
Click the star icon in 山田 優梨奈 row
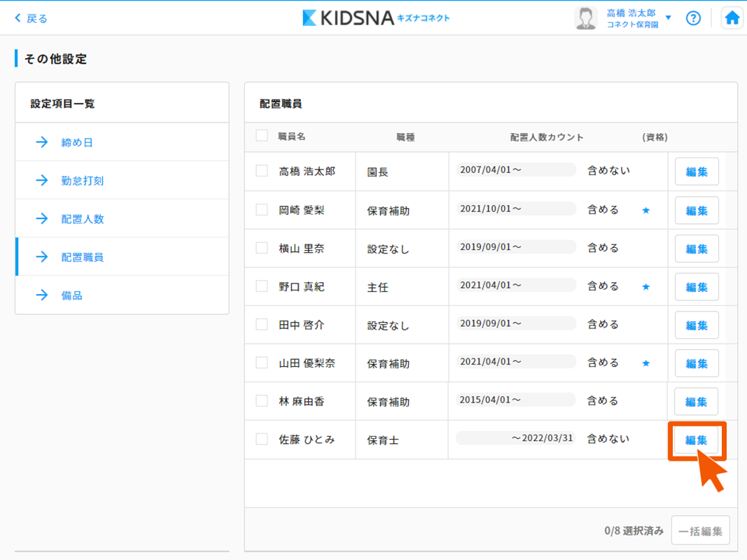[x=646, y=363]
